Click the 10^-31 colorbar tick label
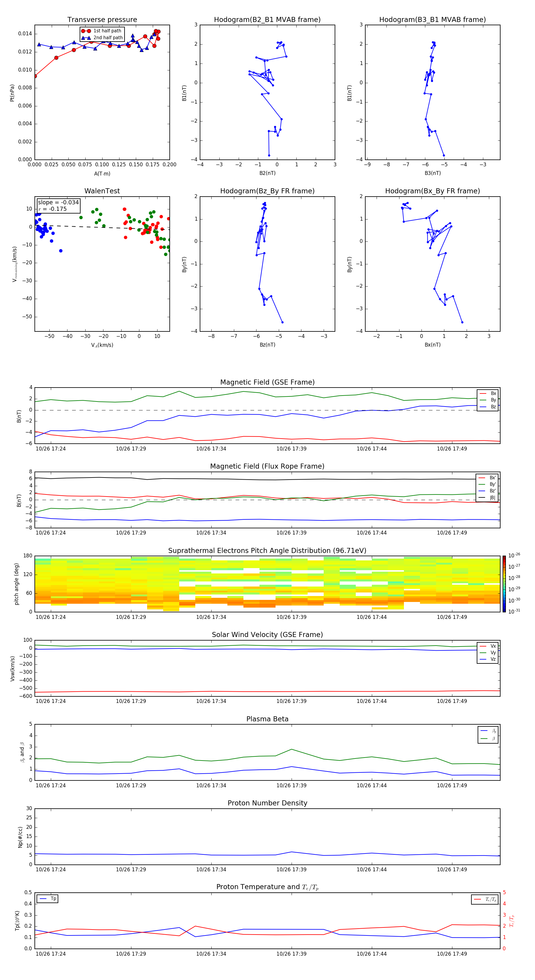Viewport: 535px width, 980px height. coord(514,611)
